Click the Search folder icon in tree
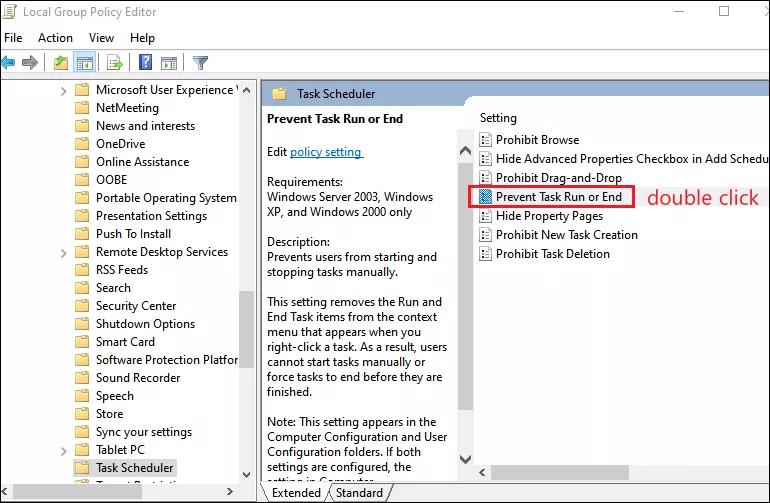This screenshot has width=770, height=503. pos(82,288)
